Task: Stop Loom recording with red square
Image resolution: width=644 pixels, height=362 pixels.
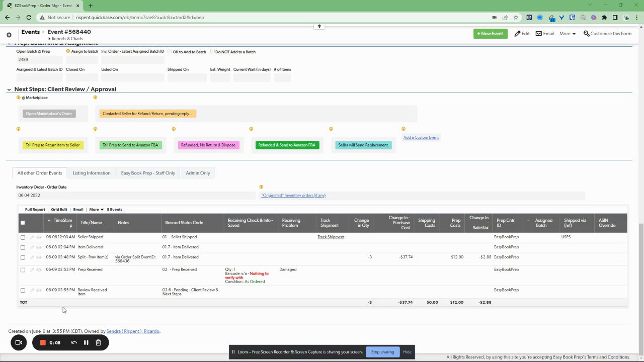Action: 43,343
